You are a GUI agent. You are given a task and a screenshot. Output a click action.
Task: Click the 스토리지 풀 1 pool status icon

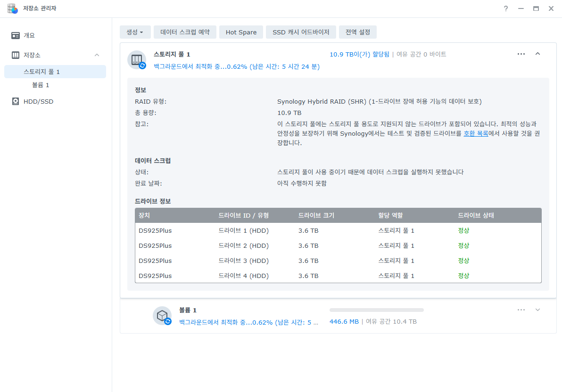click(x=137, y=60)
